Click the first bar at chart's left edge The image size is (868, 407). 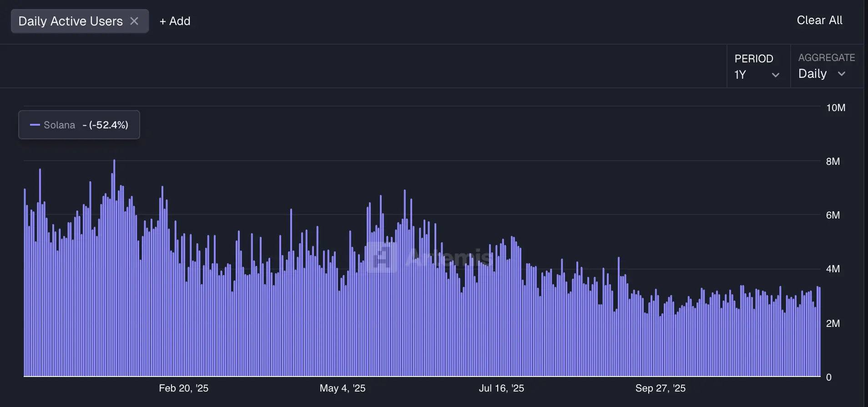[25, 282]
